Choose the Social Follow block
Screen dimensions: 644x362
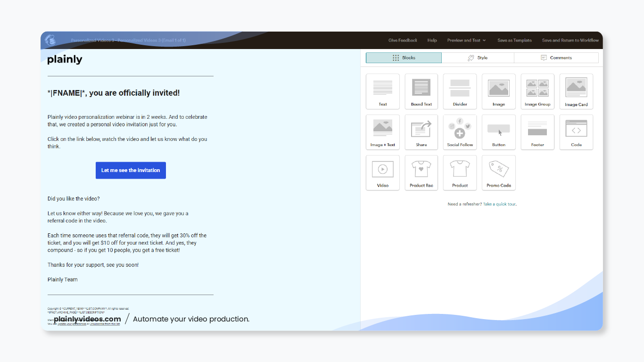point(460,132)
